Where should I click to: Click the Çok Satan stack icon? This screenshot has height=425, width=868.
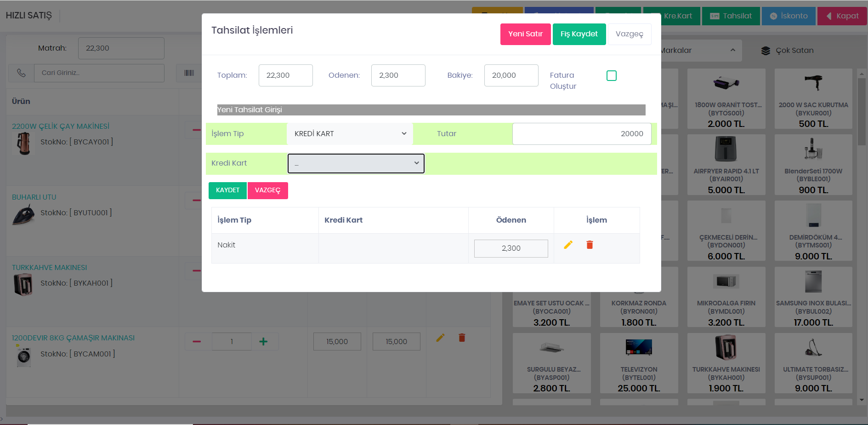(x=766, y=51)
